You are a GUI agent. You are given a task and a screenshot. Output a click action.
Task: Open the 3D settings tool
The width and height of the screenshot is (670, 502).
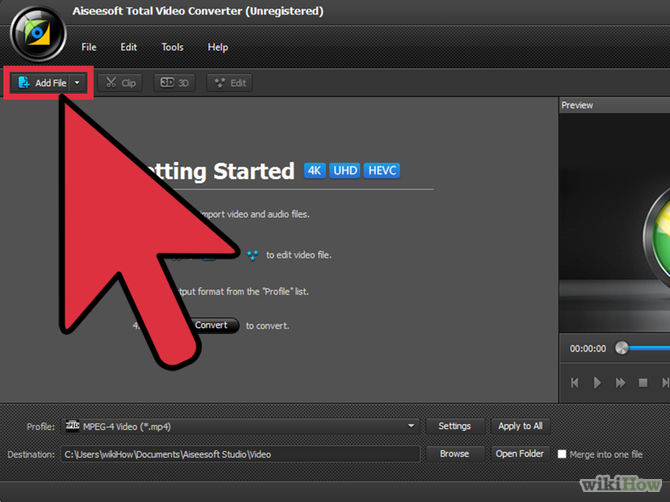174,82
